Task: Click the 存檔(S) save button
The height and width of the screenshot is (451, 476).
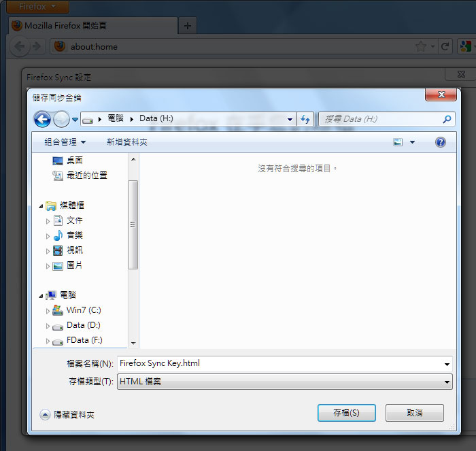Action: [347, 413]
